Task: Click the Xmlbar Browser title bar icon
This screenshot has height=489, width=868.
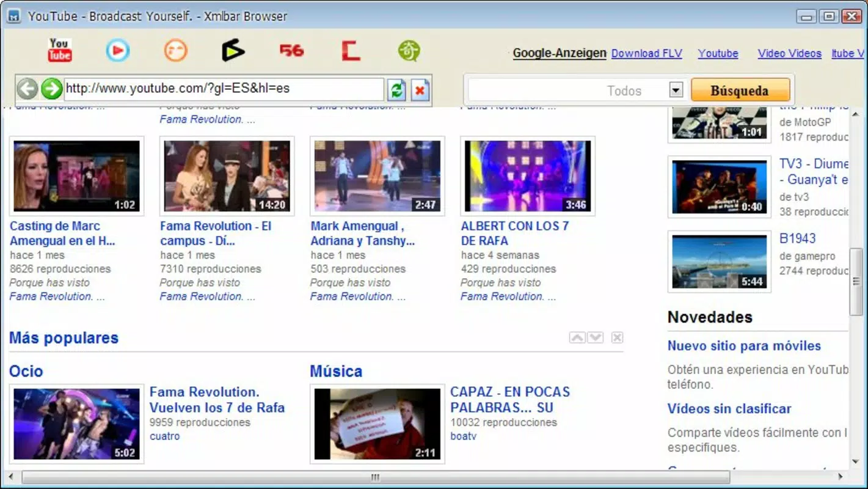Action: [x=14, y=16]
